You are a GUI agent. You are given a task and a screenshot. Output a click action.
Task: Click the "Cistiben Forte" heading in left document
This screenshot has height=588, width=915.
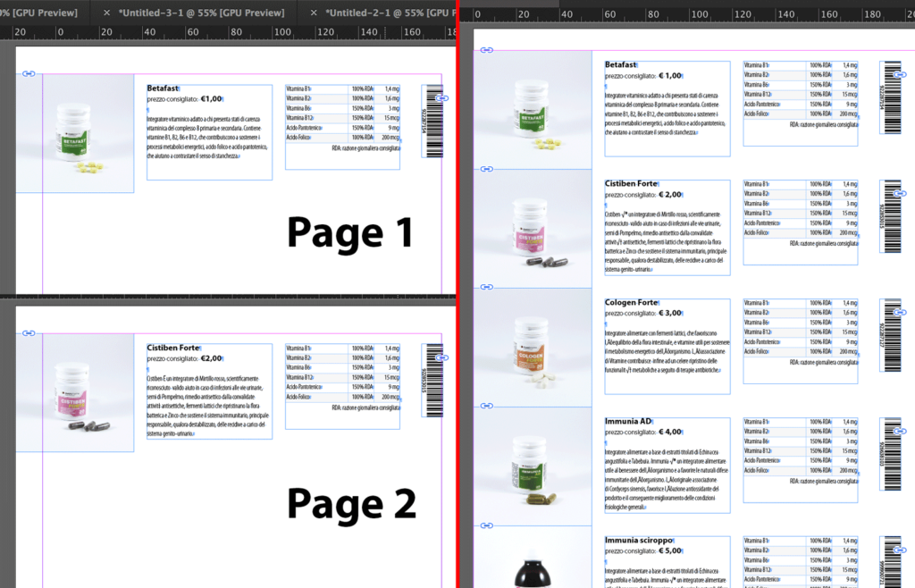click(172, 348)
